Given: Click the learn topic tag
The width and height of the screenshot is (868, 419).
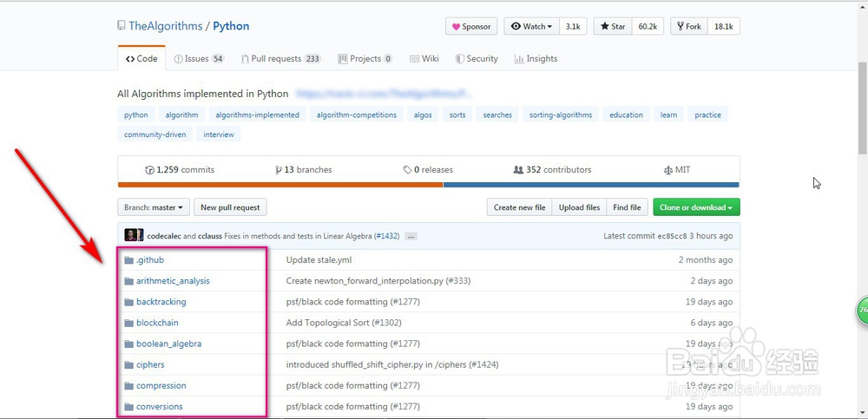Looking at the screenshot, I should pos(668,115).
